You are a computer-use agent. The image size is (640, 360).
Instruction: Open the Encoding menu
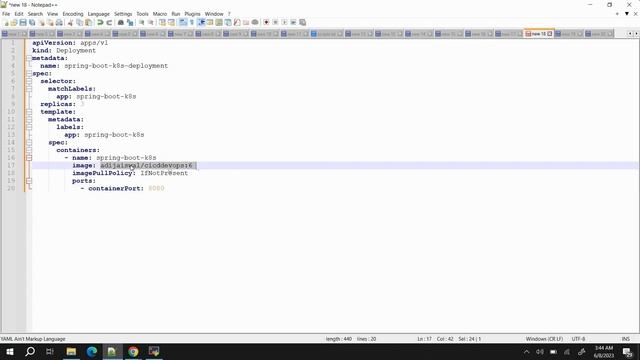73,14
